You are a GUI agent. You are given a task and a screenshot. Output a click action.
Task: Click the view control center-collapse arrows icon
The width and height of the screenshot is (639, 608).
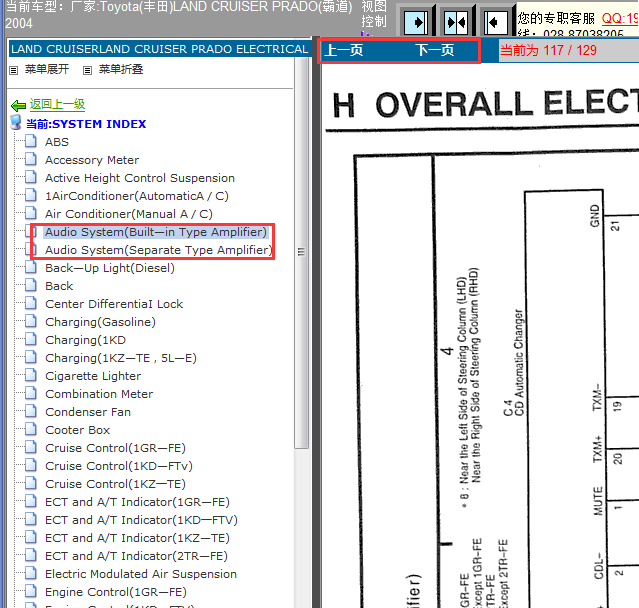click(456, 22)
